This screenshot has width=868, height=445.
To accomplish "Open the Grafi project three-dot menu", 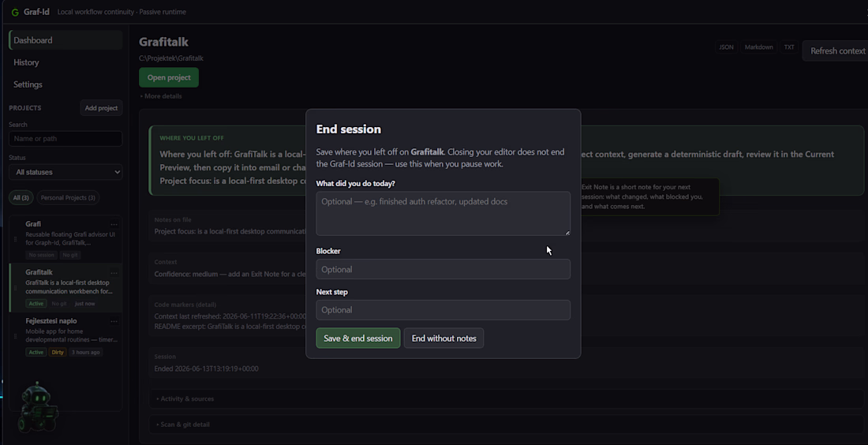I will click(114, 225).
